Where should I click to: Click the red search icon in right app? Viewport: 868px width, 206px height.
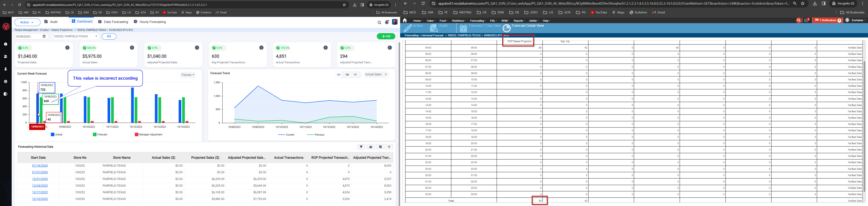(798, 21)
